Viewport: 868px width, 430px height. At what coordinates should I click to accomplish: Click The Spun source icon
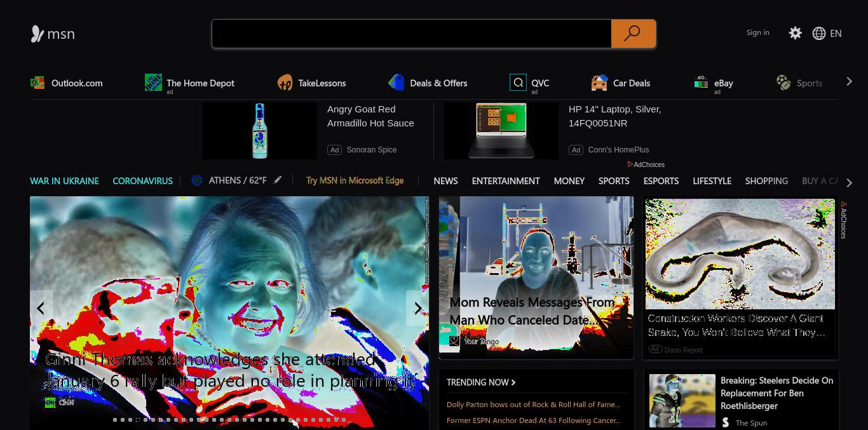click(x=726, y=422)
